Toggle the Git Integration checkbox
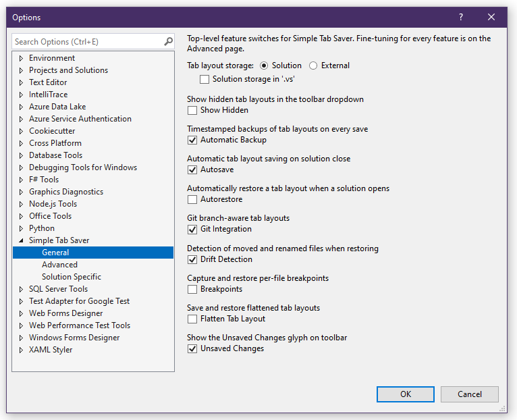The width and height of the screenshot is (517, 420). [192, 229]
